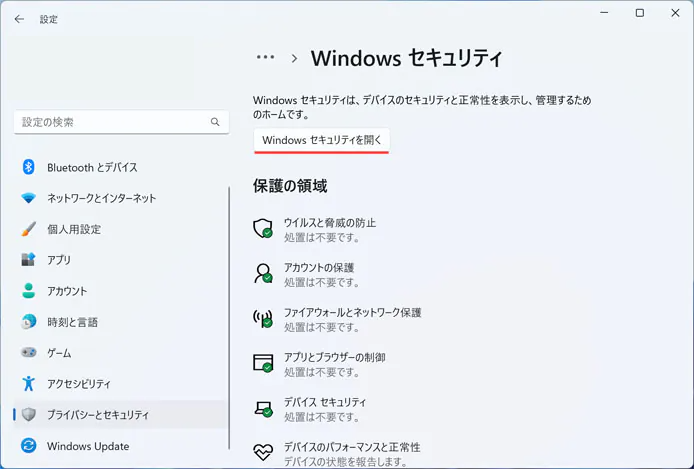Focus the 設定の検索 search field
The height and width of the screenshot is (469, 694).
121,122
